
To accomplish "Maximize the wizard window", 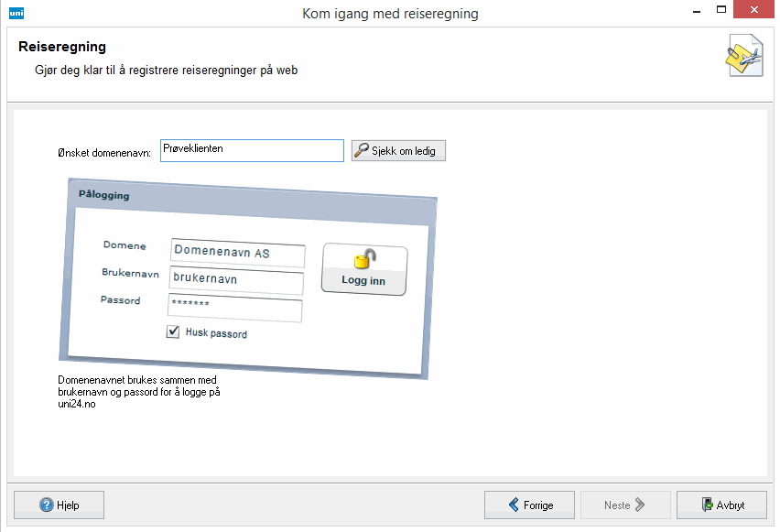I will (723, 13).
